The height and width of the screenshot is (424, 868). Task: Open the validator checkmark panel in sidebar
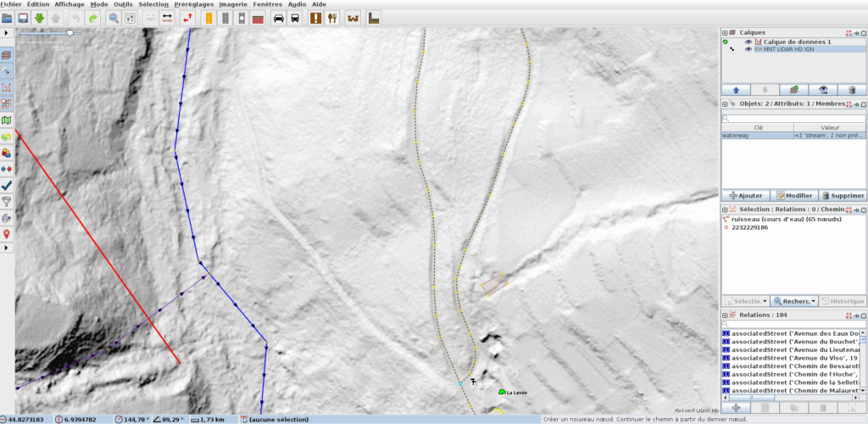(x=7, y=184)
